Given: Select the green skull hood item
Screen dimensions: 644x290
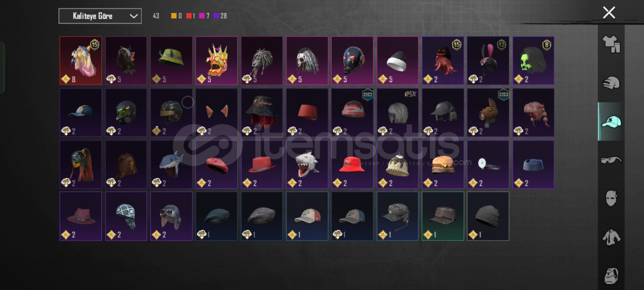Looking at the screenshot, I should (x=533, y=60).
